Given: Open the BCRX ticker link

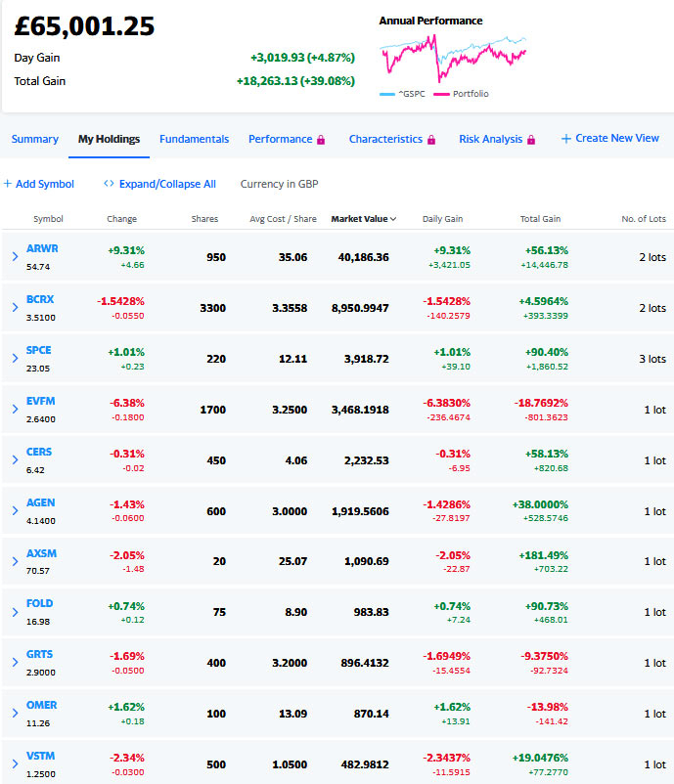Looking at the screenshot, I should pos(40,299).
